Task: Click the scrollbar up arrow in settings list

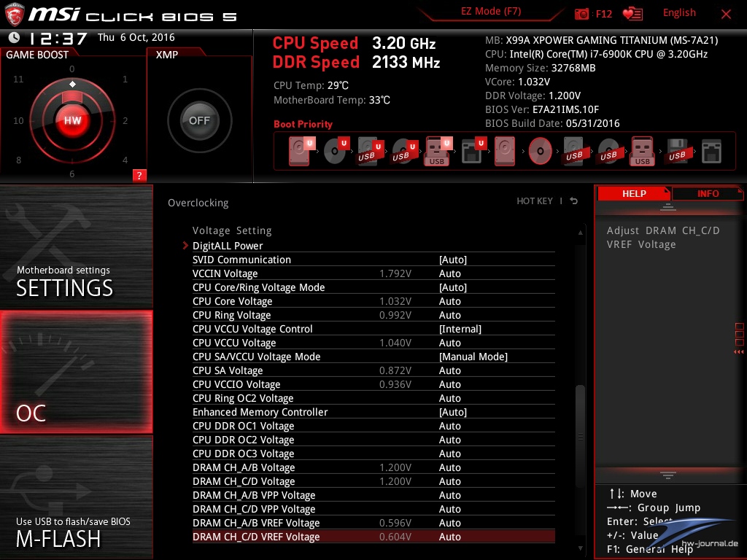Action: click(580, 233)
